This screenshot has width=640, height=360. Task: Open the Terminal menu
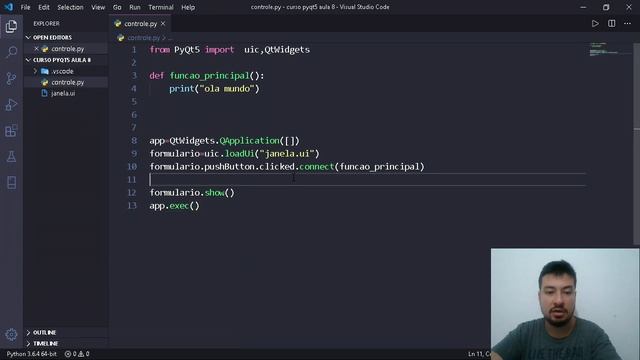point(161,7)
